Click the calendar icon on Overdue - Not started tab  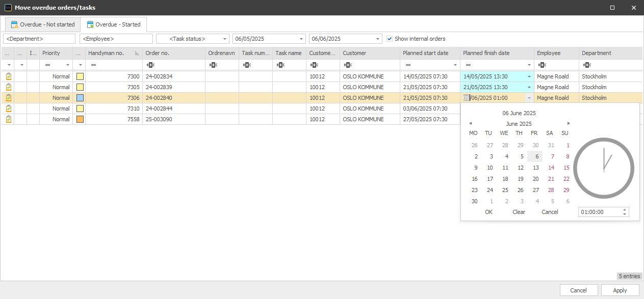tap(14, 24)
